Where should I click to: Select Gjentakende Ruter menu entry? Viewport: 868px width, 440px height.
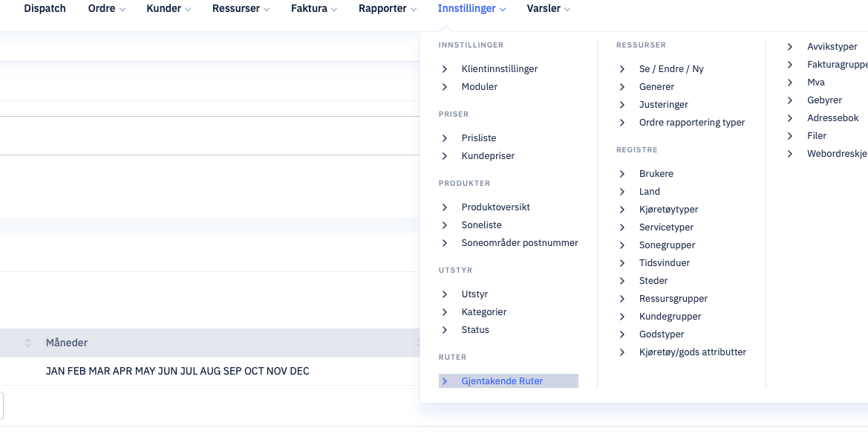click(508, 381)
